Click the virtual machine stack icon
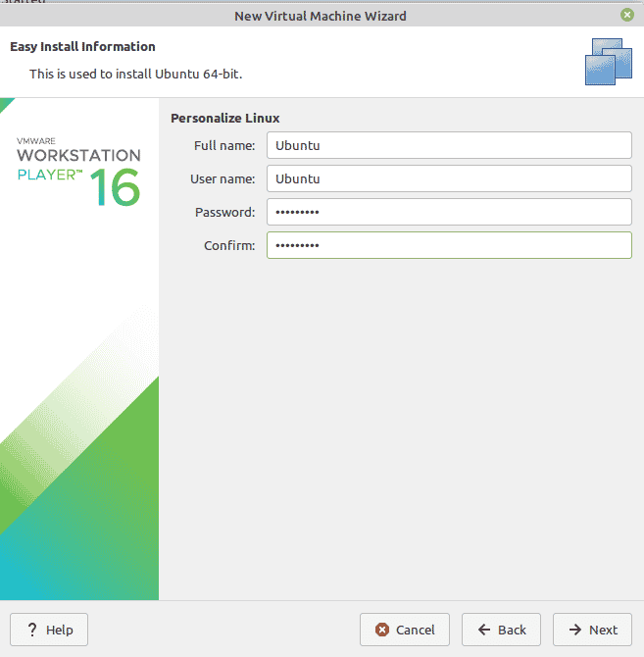Viewport: 644px width, 657px height. [609, 62]
